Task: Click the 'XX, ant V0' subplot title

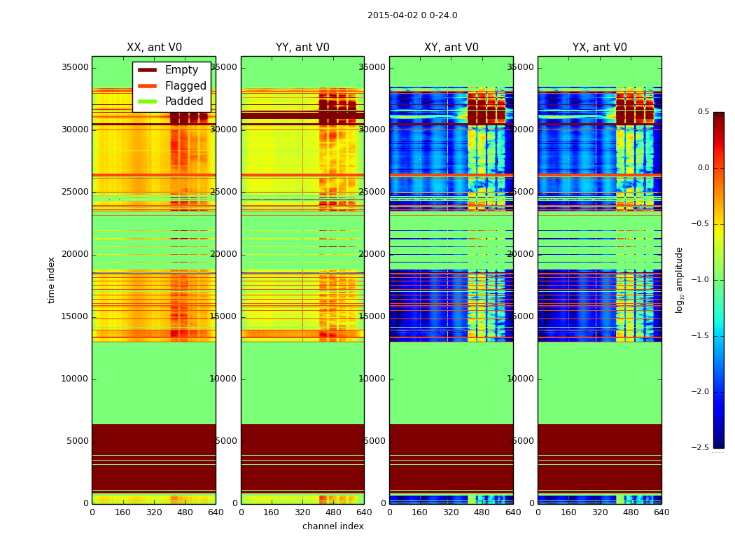Action: (154, 48)
